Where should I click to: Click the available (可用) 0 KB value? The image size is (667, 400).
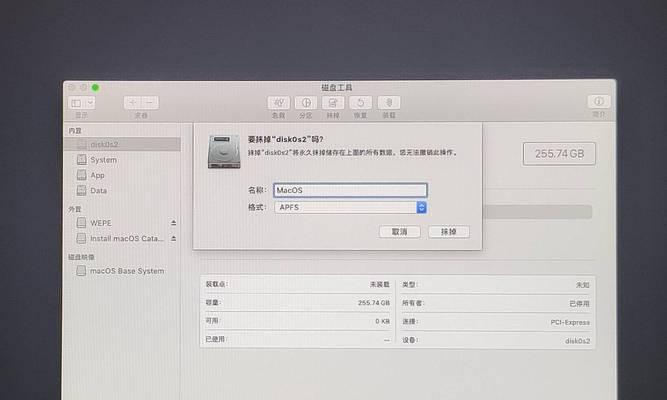tap(382, 321)
